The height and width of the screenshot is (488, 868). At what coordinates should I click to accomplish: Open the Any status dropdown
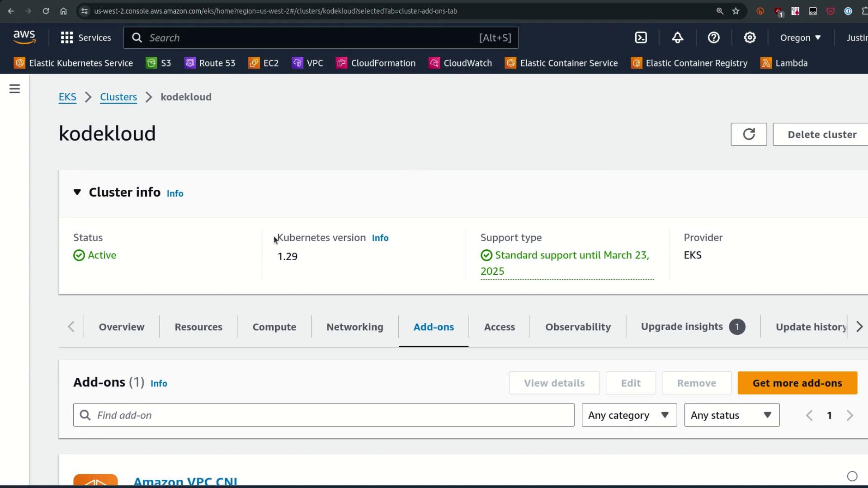tap(731, 415)
